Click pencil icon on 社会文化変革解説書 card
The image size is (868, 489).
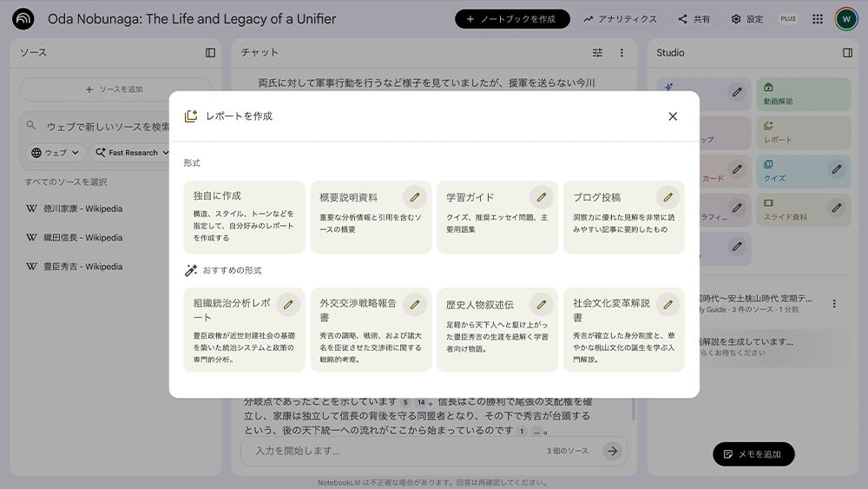tap(667, 305)
